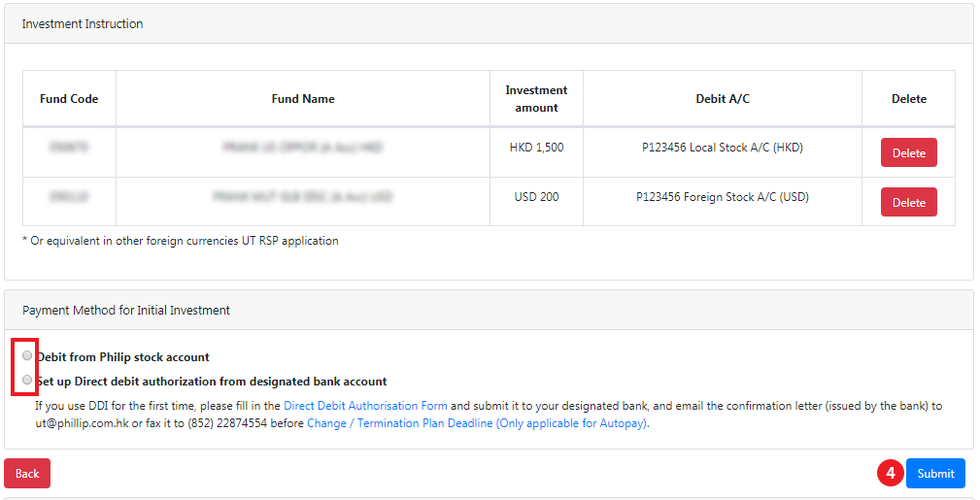
Task: Click the Debit A/C column header
Action: [x=723, y=99]
